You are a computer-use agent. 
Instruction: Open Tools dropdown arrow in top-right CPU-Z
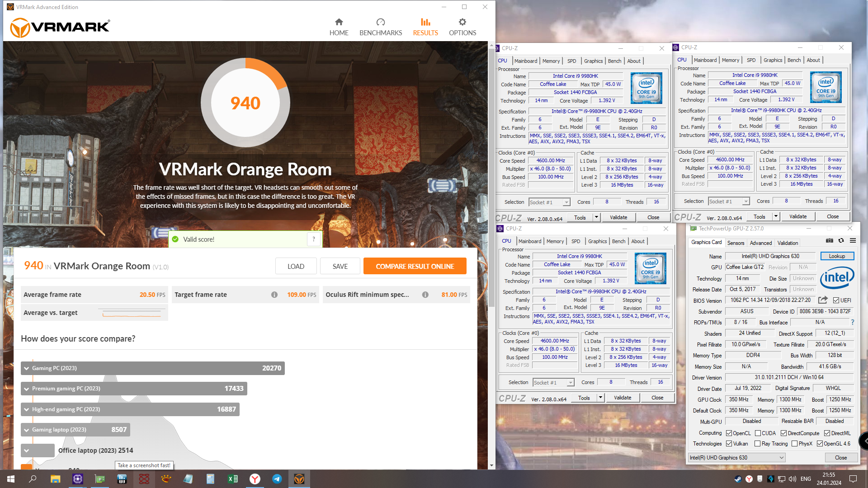click(776, 216)
